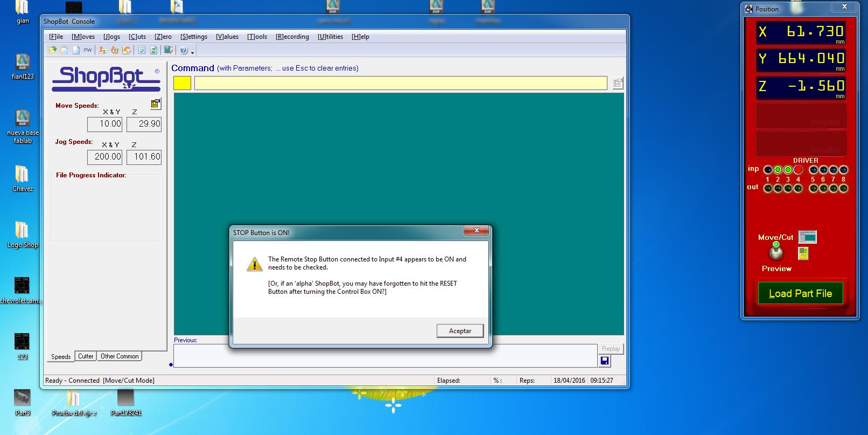The width and height of the screenshot is (868, 435).
Task: Open the Recording menu
Action: [292, 37]
